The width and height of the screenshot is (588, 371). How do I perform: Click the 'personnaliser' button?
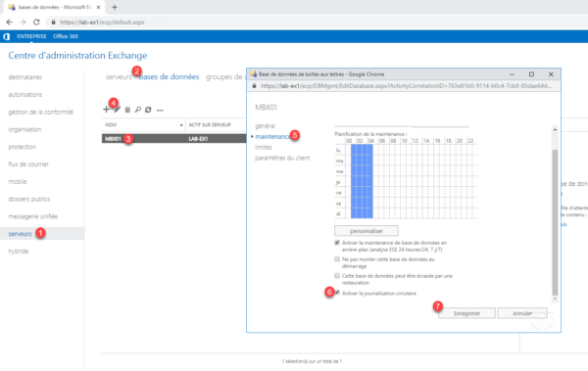coord(367,231)
